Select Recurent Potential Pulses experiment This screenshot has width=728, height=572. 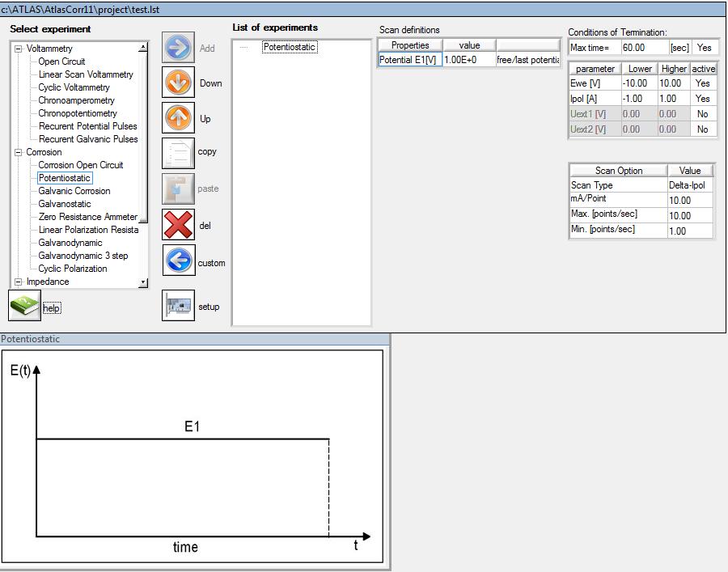pos(87,126)
